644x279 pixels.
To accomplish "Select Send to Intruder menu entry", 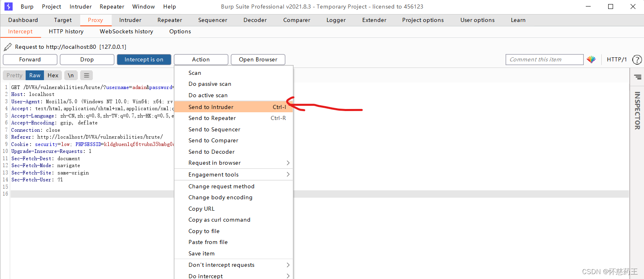I will coord(234,107).
